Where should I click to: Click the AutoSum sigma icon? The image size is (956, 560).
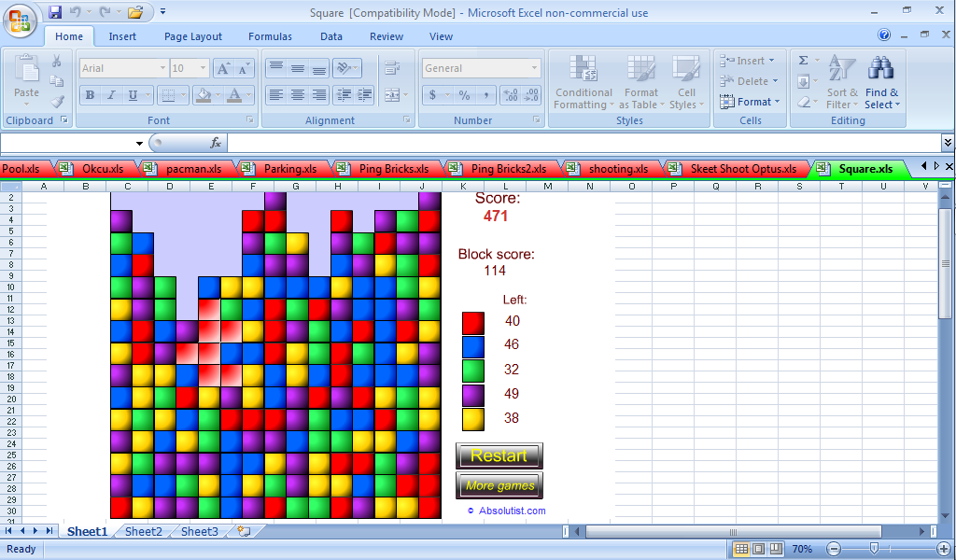tap(803, 61)
